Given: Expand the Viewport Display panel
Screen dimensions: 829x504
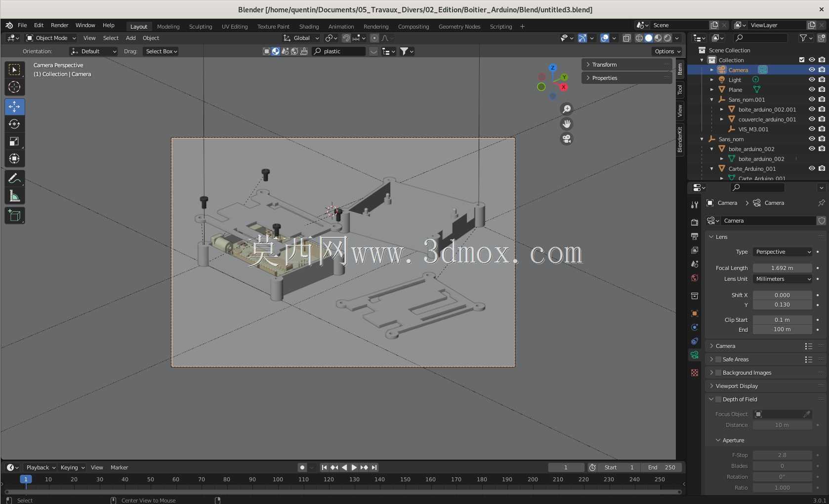Looking at the screenshot, I should click(x=765, y=386).
